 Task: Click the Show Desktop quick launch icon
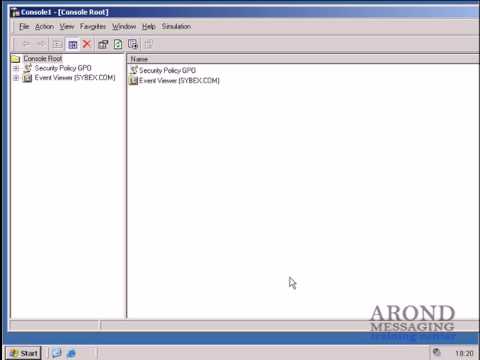(57, 353)
